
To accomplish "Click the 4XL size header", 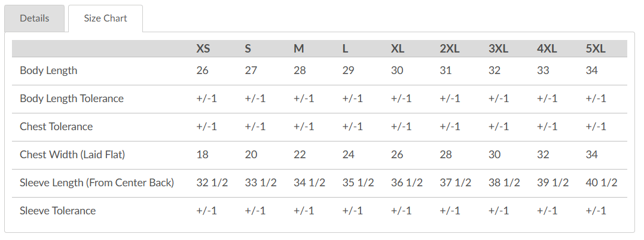I will [x=547, y=49].
